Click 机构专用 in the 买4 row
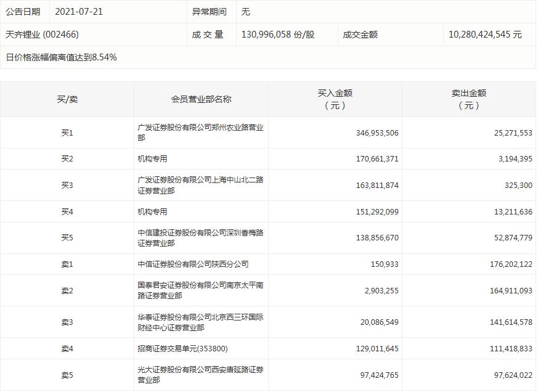538x392 pixels. tap(152, 212)
